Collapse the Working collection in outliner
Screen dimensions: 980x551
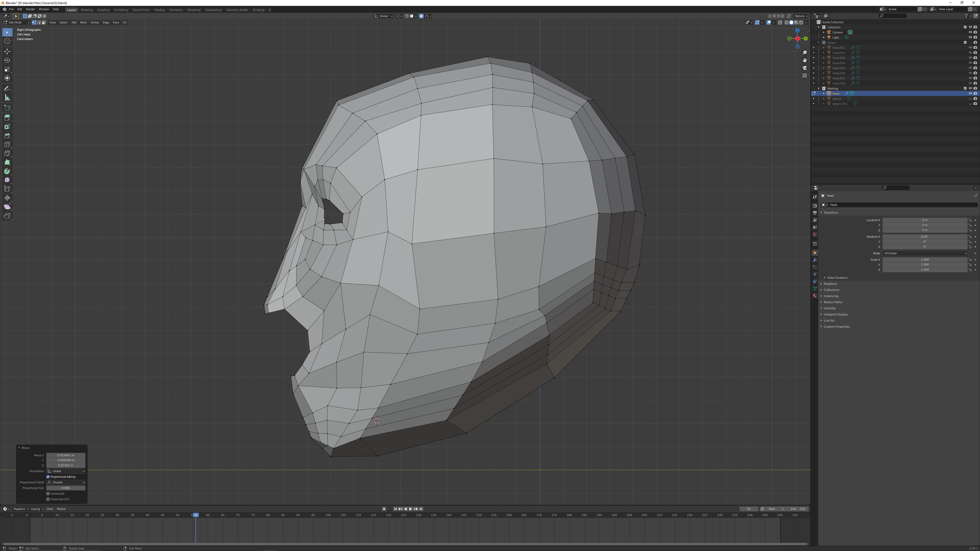pos(819,89)
